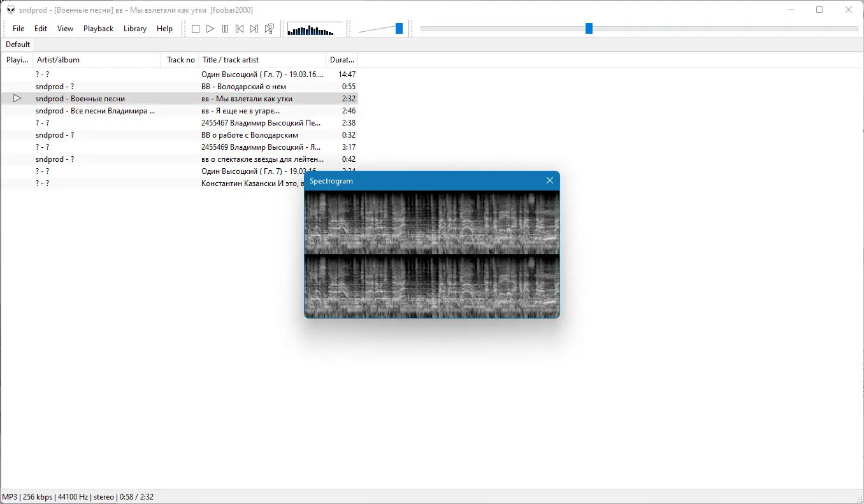Screen dimensions: 864x504
Task: Click the volume slider handle
Action: click(399, 29)
